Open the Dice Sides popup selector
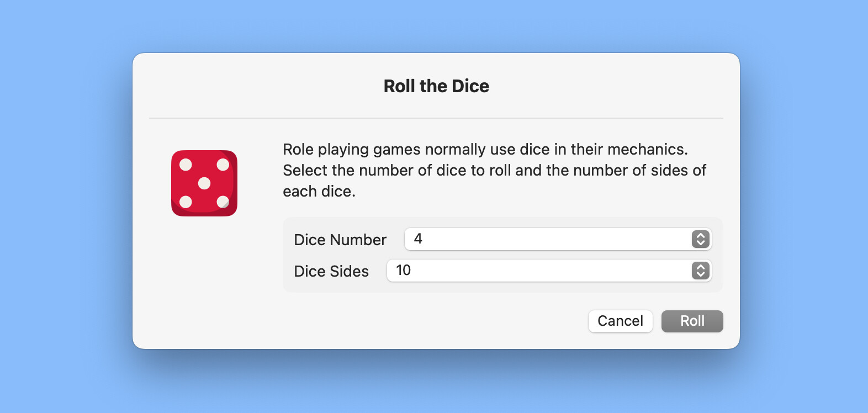The width and height of the screenshot is (868, 413). pyautogui.click(x=549, y=271)
